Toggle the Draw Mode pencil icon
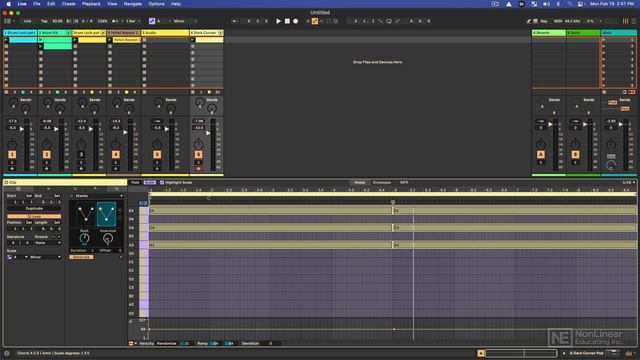The width and height of the screenshot is (640, 360). pyautogui.click(x=529, y=21)
